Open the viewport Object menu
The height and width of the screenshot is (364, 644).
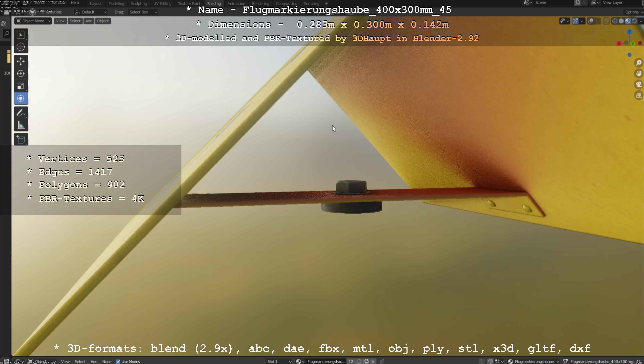click(x=103, y=21)
